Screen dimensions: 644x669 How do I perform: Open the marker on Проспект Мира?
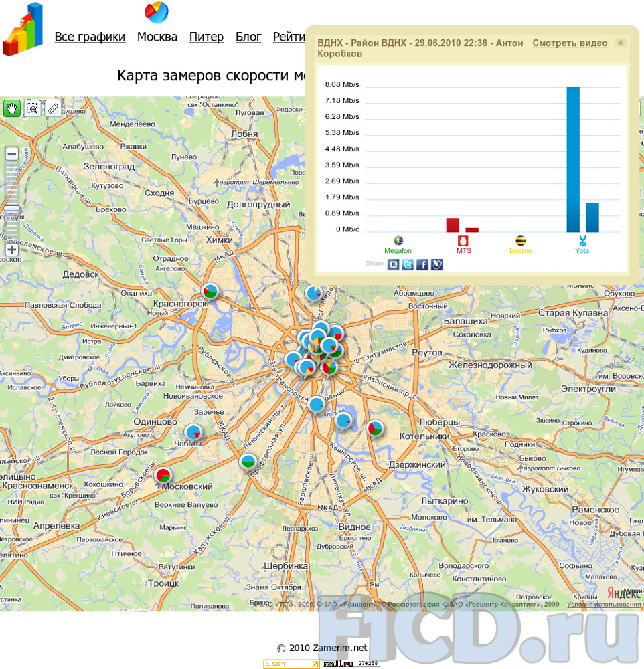pyautogui.click(x=313, y=294)
